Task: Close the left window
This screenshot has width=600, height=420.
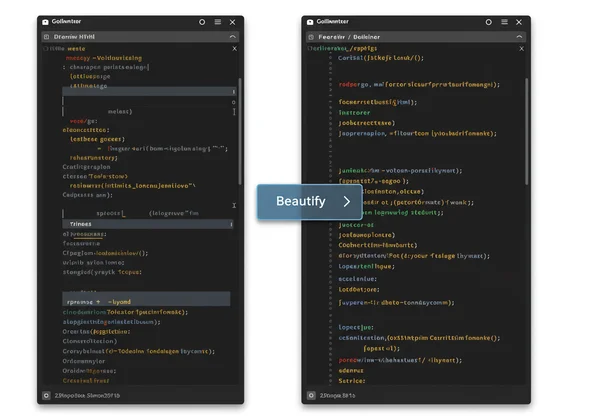Action: pyautogui.click(x=232, y=22)
